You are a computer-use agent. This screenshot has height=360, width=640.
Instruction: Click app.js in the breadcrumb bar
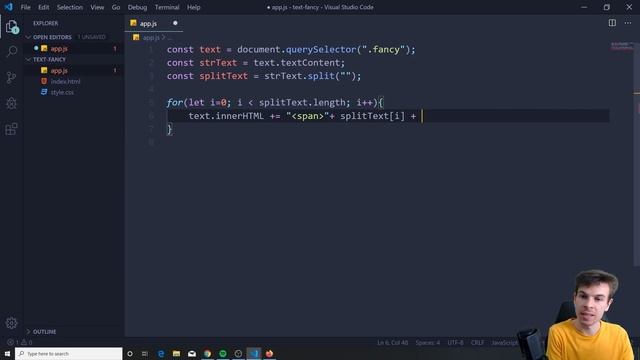click(x=151, y=38)
